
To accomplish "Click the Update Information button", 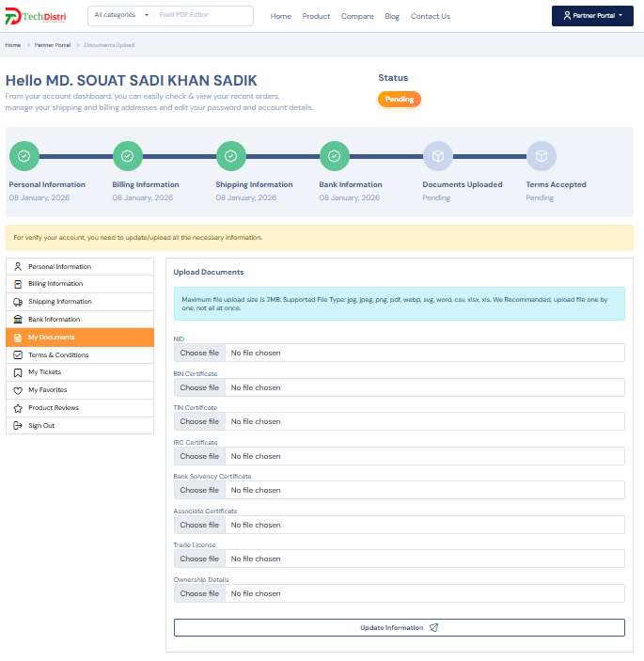I will coord(400,628).
